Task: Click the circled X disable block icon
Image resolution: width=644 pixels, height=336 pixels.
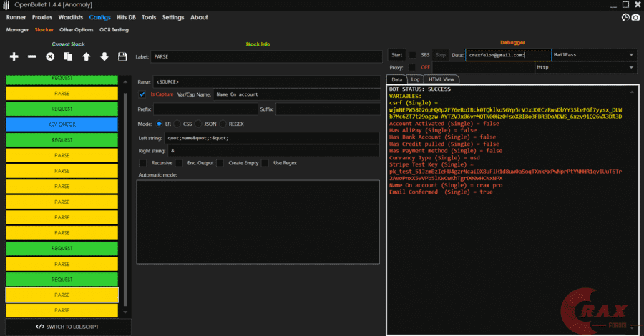Action: coord(50,56)
